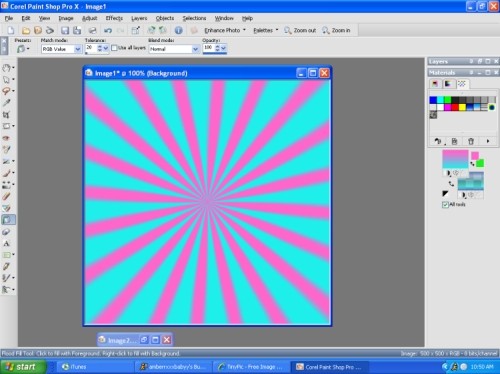
Task: Open the Layers menu
Action: coord(139,18)
